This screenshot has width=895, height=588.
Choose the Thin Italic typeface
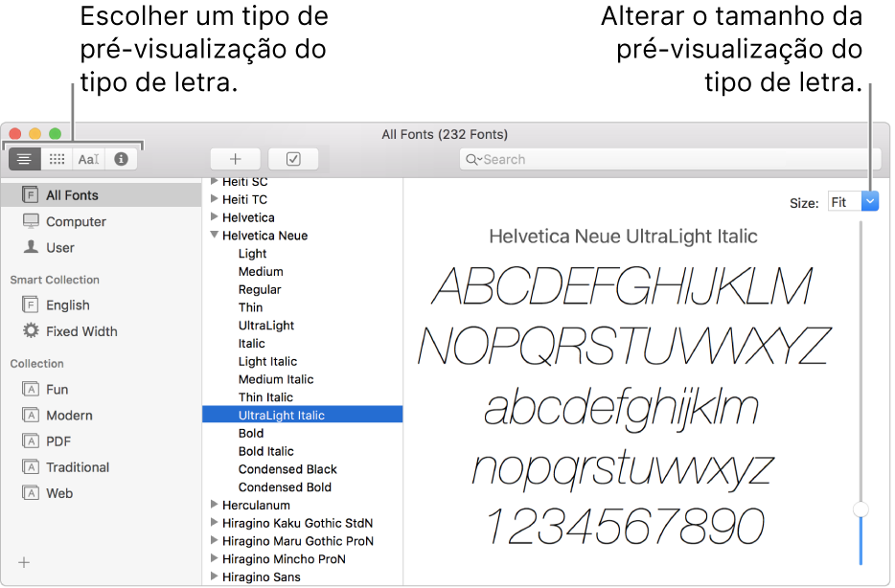(266, 397)
